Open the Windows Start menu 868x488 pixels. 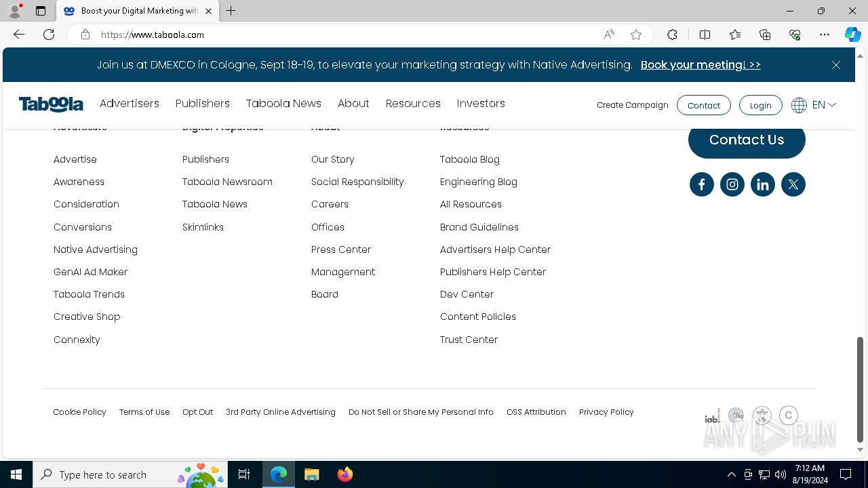(x=16, y=474)
